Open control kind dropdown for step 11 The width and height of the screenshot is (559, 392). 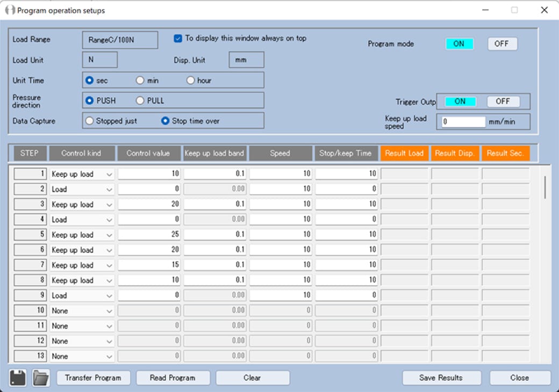[x=82, y=326]
